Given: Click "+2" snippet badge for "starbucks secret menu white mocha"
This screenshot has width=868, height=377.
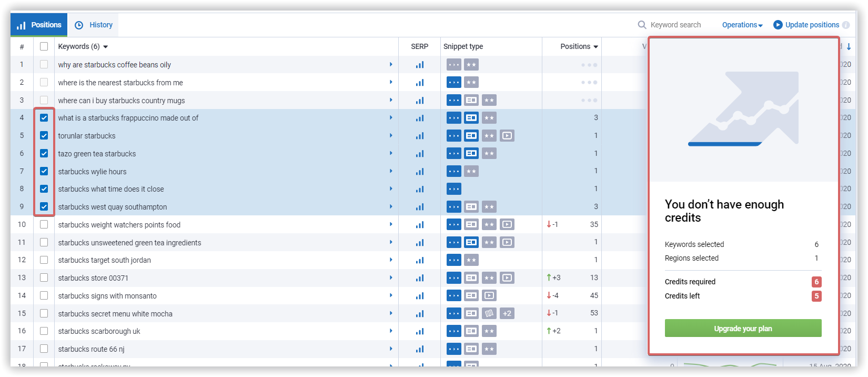Looking at the screenshot, I should 507,313.
